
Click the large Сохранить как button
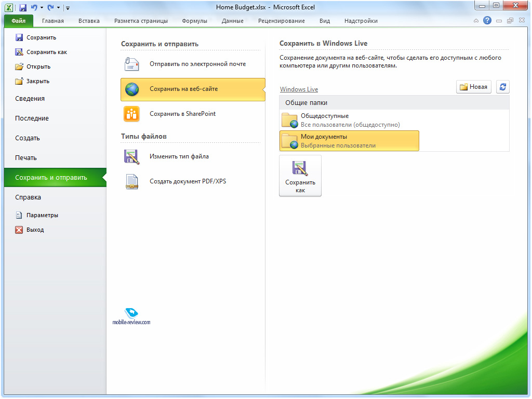coord(300,176)
